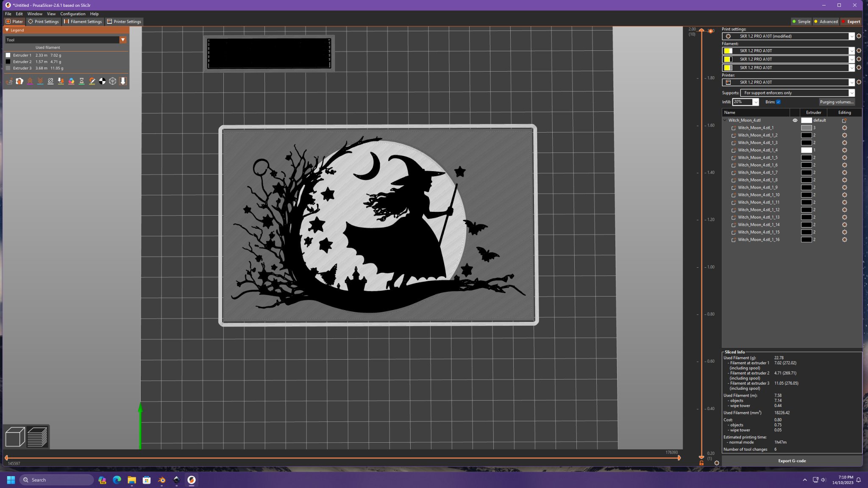The image size is (868, 488).
Task: Click the Purging volumes button
Action: pyautogui.click(x=836, y=102)
